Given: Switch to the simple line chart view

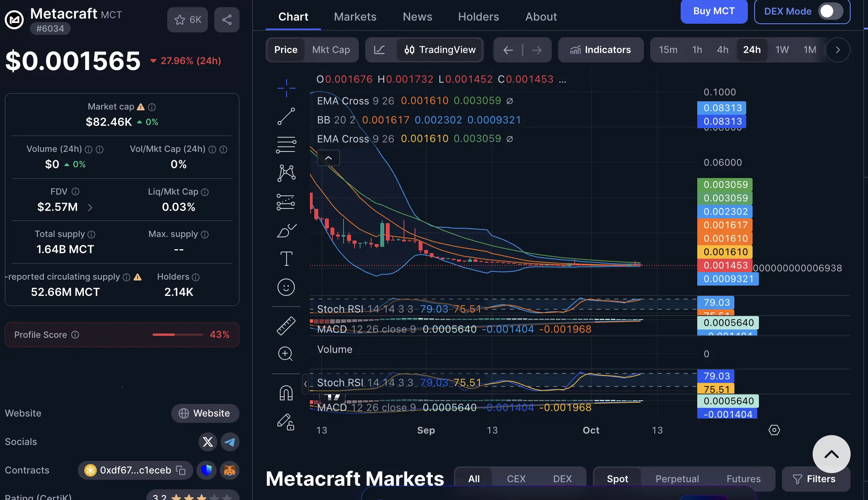Looking at the screenshot, I should coord(379,50).
